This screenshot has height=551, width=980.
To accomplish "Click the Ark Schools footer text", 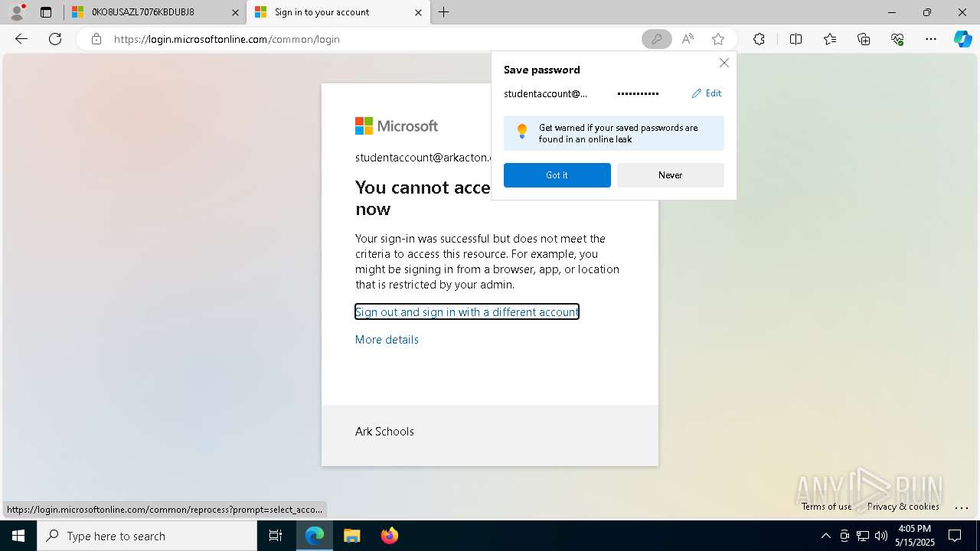I will point(384,432).
